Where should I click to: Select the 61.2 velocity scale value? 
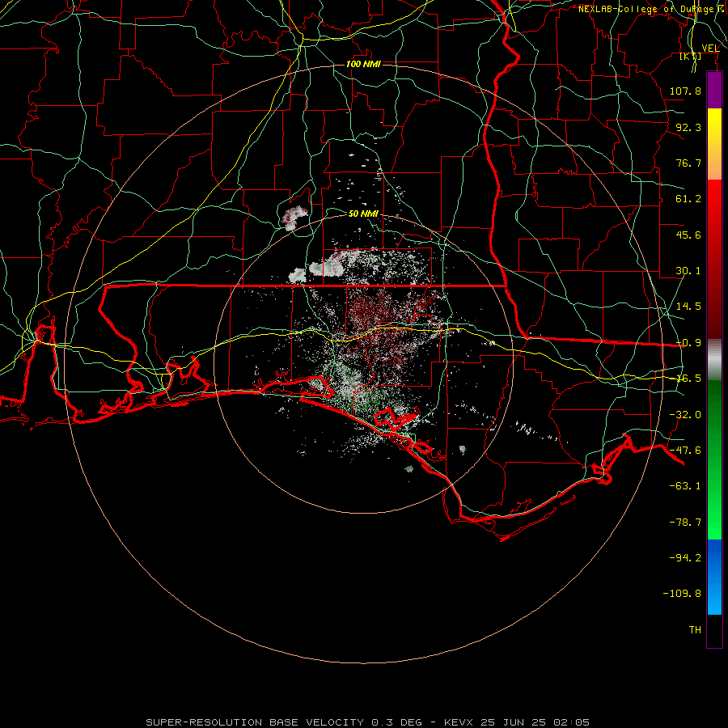688,199
